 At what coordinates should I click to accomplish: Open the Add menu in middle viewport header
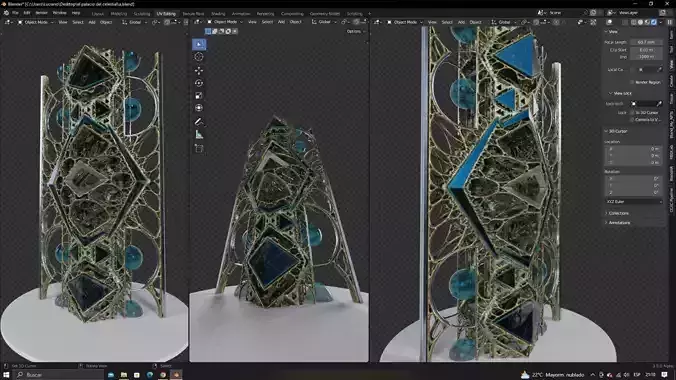tap(281, 22)
